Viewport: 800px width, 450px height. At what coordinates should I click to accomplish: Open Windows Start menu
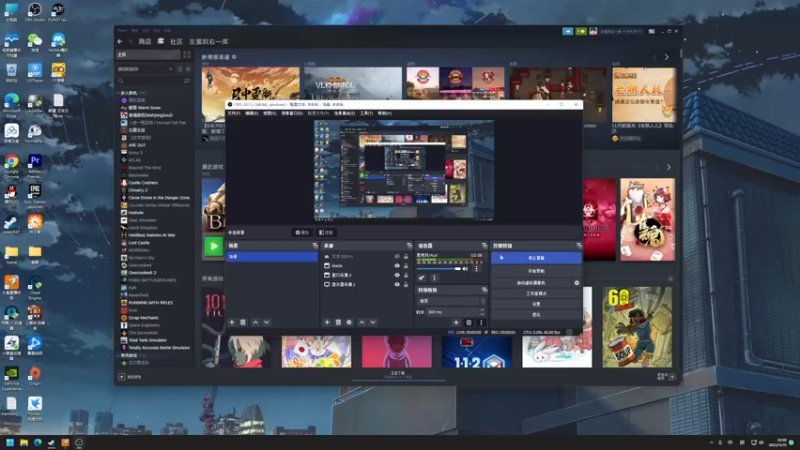pos(10,442)
